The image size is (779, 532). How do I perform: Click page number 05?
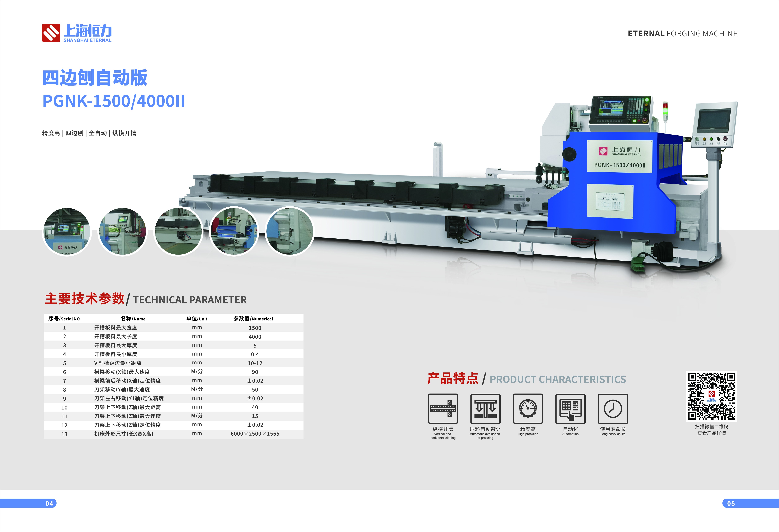click(731, 504)
